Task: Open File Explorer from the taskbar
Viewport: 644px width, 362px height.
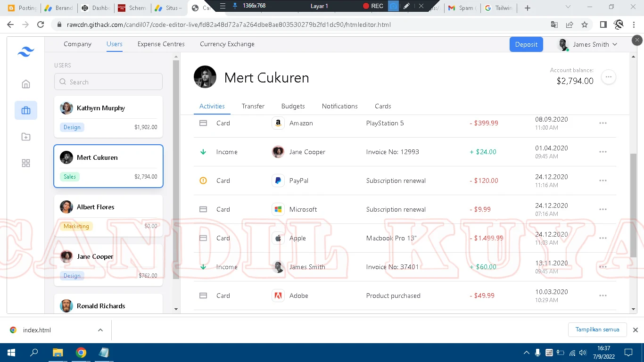Action: coord(58,353)
